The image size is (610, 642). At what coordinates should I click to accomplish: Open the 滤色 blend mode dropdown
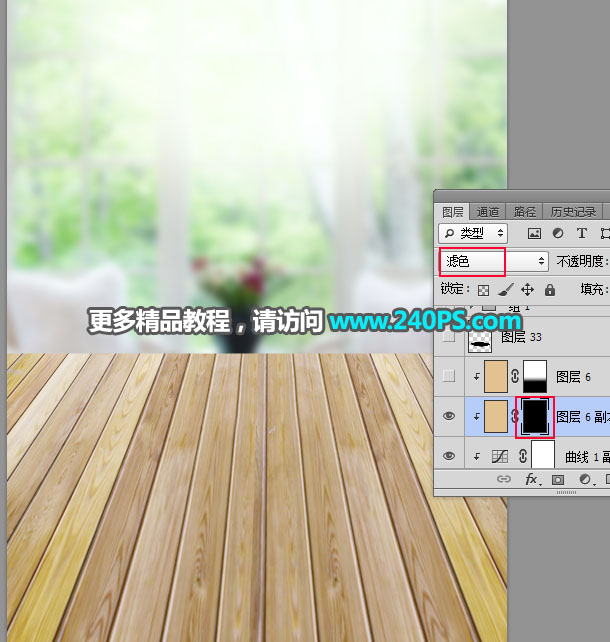[x=495, y=261]
